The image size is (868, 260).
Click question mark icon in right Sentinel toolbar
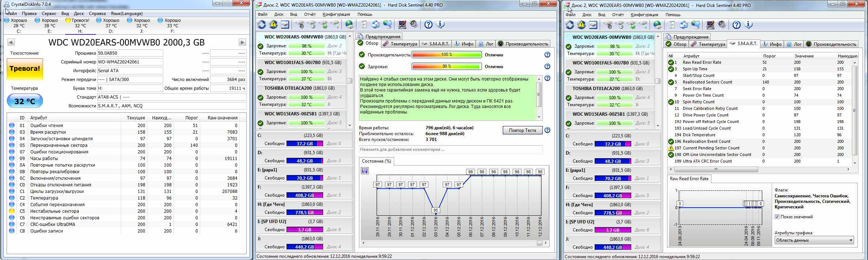point(737,25)
